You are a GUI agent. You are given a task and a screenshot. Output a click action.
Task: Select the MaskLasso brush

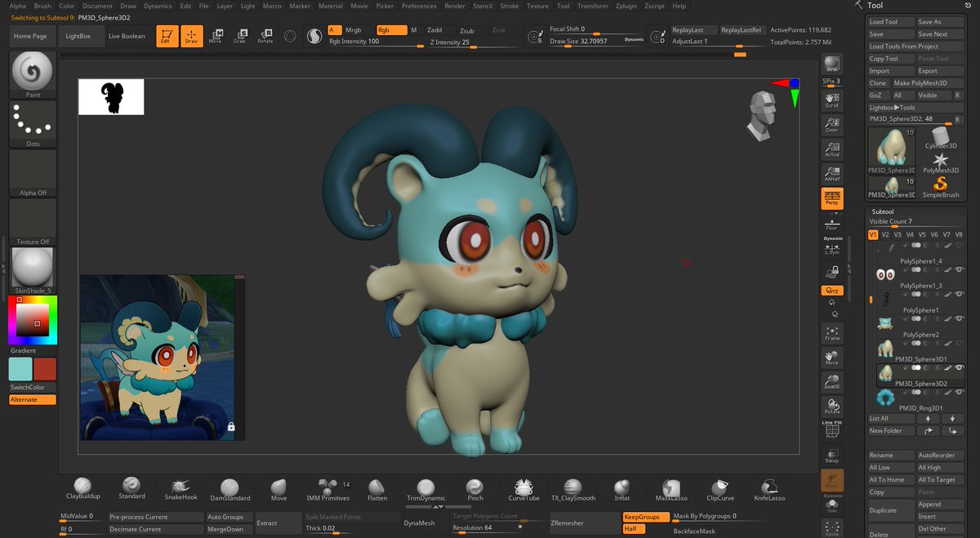click(670, 489)
